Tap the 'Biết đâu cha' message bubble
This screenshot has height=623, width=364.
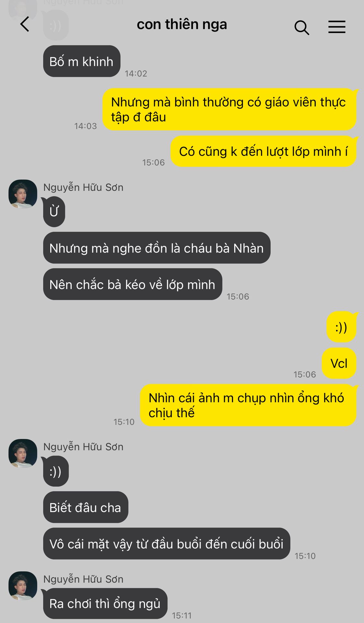pos(85,507)
